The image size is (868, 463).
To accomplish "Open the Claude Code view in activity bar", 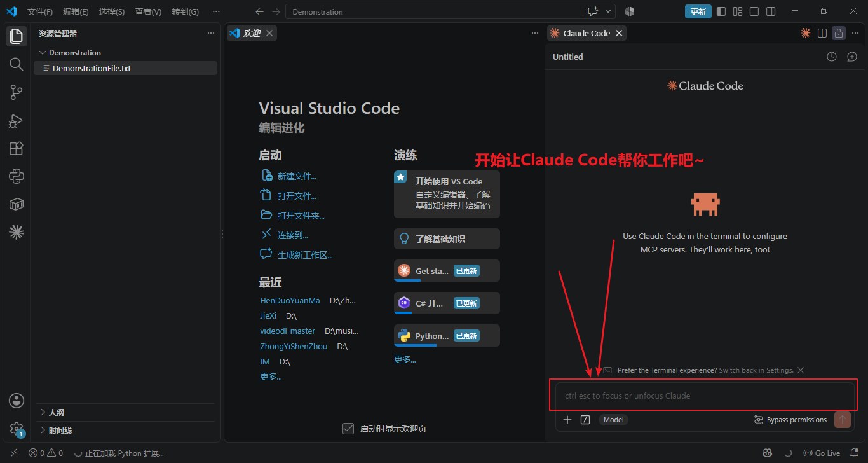I will [x=16, y=232].
